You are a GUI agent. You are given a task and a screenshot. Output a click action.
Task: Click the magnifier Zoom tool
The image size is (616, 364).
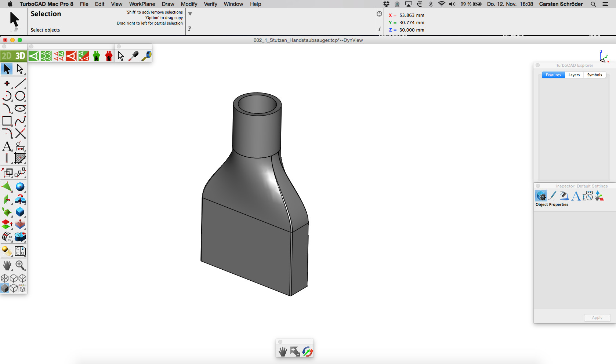(20, 265)
